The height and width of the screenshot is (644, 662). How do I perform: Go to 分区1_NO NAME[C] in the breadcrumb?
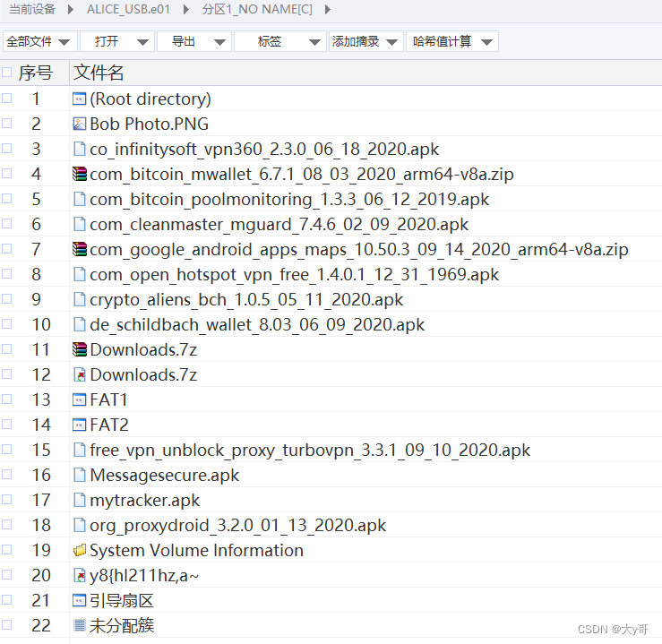click(x=257, y=9)
